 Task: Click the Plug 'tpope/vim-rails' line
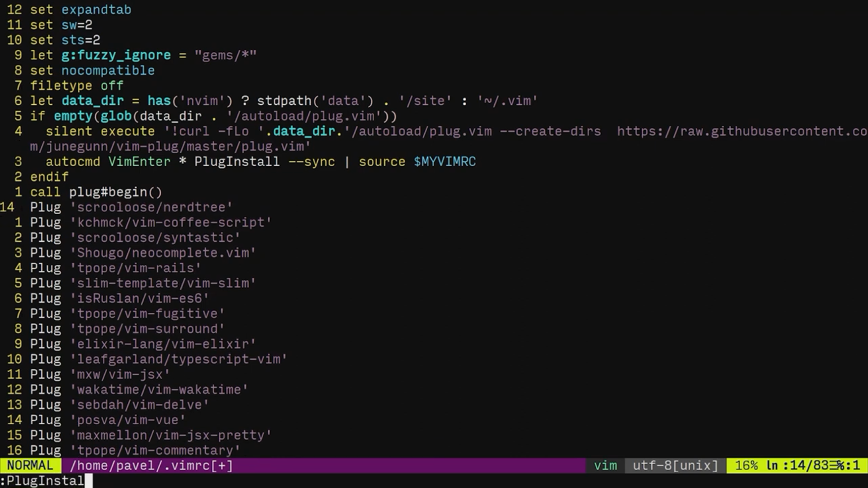[116, 268]
